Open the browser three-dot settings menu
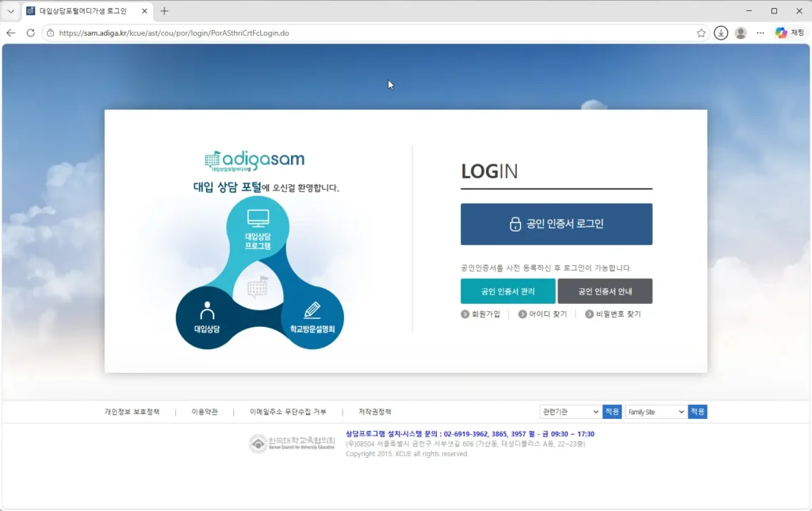This screenshot has height=511, width=812. point(760,33)
